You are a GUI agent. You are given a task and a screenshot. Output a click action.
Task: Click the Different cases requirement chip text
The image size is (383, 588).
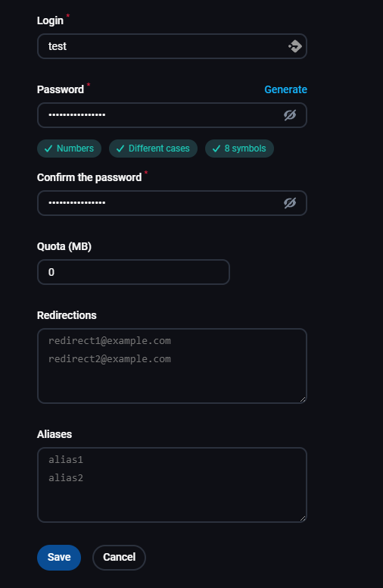[159, 149]
